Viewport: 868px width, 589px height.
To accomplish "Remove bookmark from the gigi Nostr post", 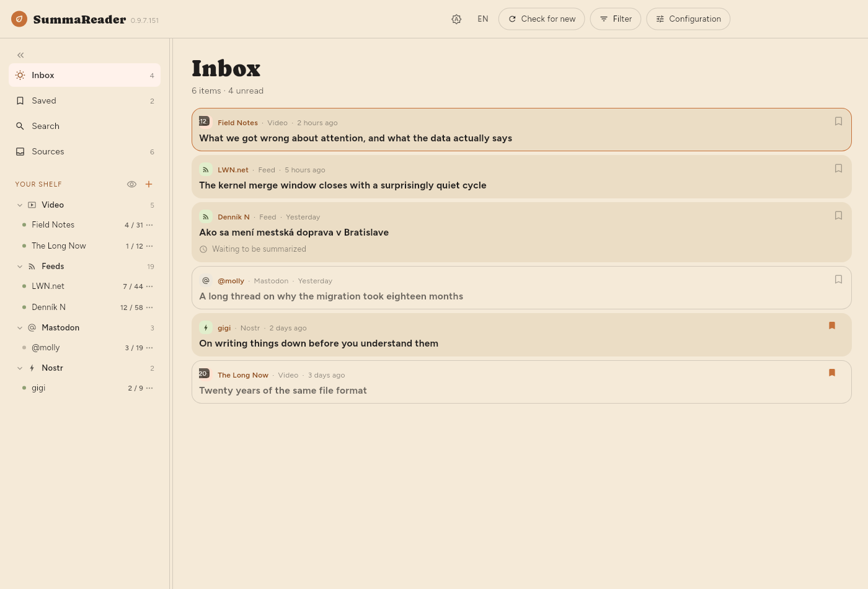I will pyautogui.click(x=832, y=325).
